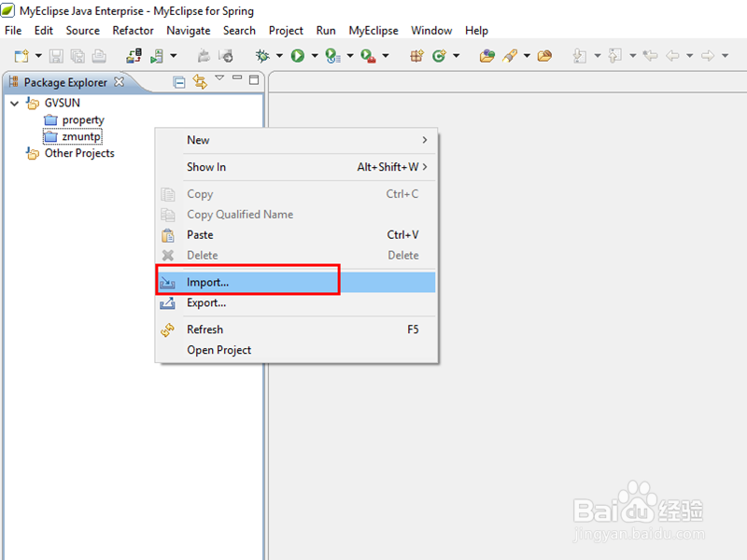
Task: Open the Debug dropdown arrow
Action: [279, 56]
